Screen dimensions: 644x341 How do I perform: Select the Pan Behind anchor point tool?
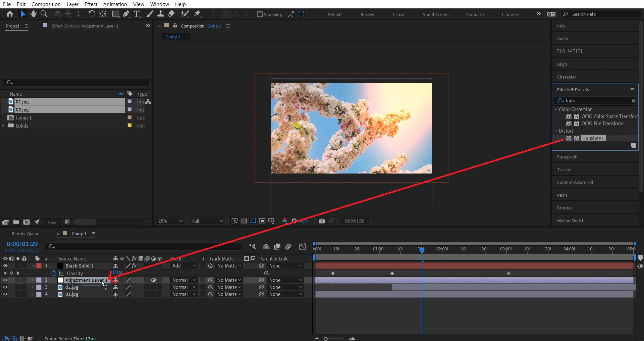(x=102, y=14)
